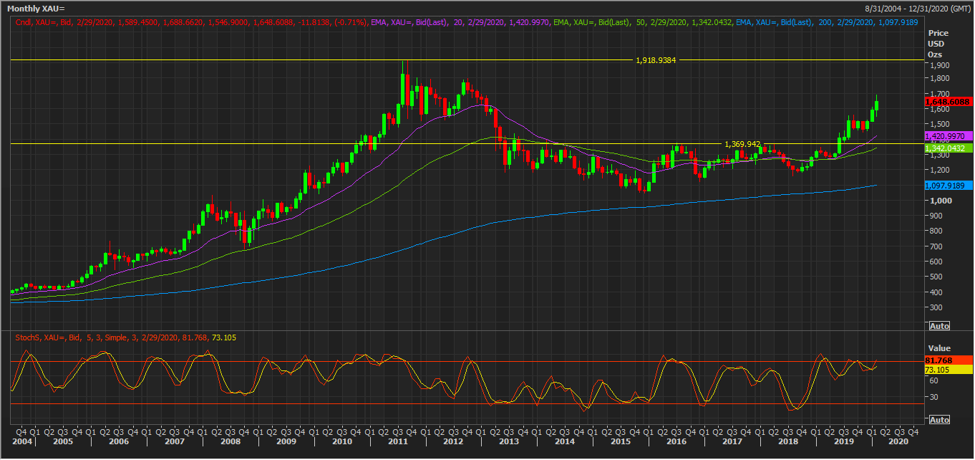
Task: Click the 2010 year label
Action: (341, 441)
